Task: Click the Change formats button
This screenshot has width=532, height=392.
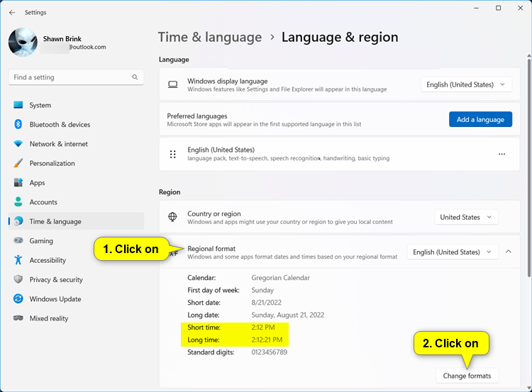Action: (x=467, y=376)
